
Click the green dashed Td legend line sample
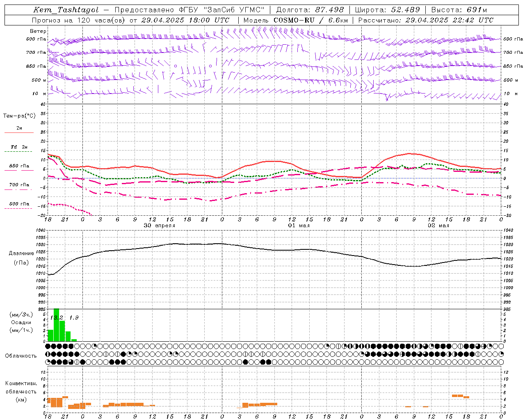18,152
